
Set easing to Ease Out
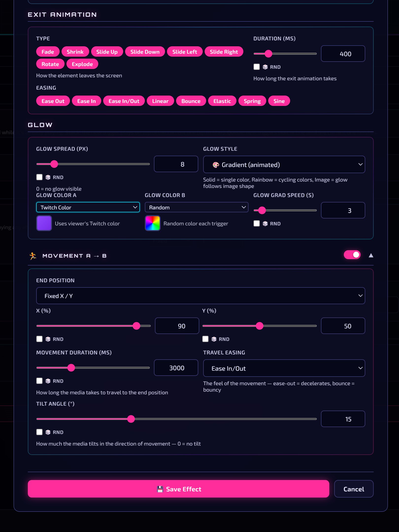53,101
